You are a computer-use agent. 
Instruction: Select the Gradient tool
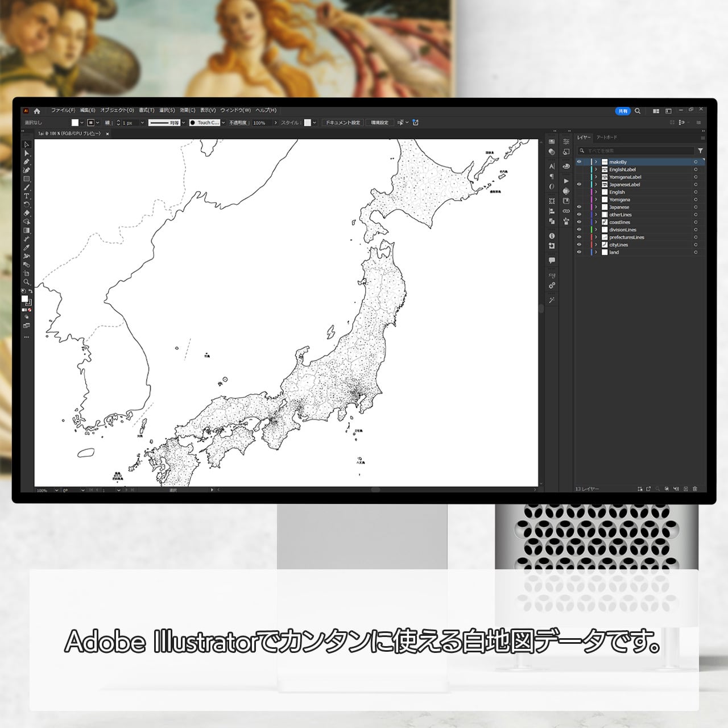click(x=26, y=230)
